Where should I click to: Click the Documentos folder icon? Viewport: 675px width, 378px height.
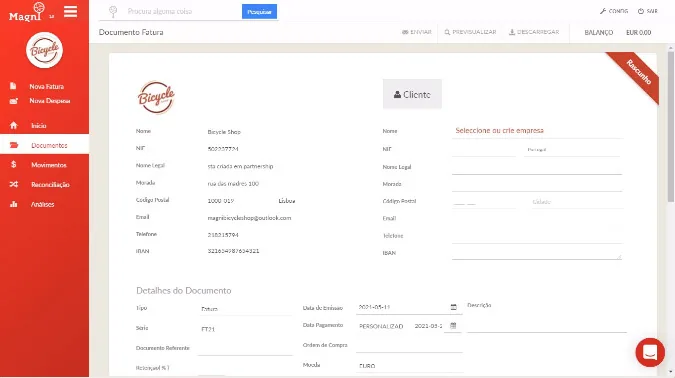[x=14, y=145]
